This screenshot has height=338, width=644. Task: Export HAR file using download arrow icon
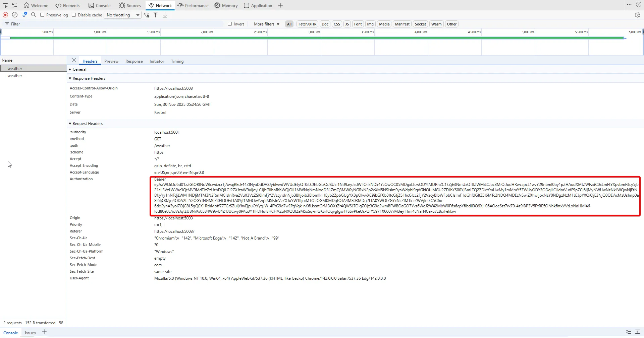click(165, 15)
